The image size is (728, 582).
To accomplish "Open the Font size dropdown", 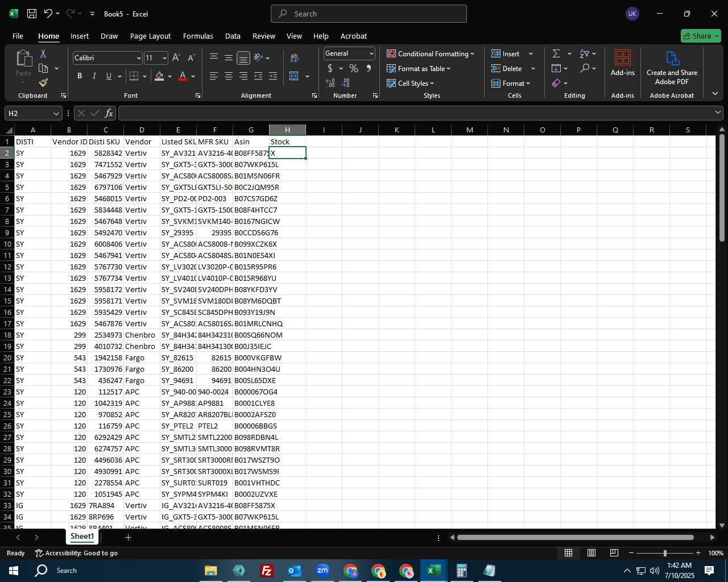I will pos(164,58).
